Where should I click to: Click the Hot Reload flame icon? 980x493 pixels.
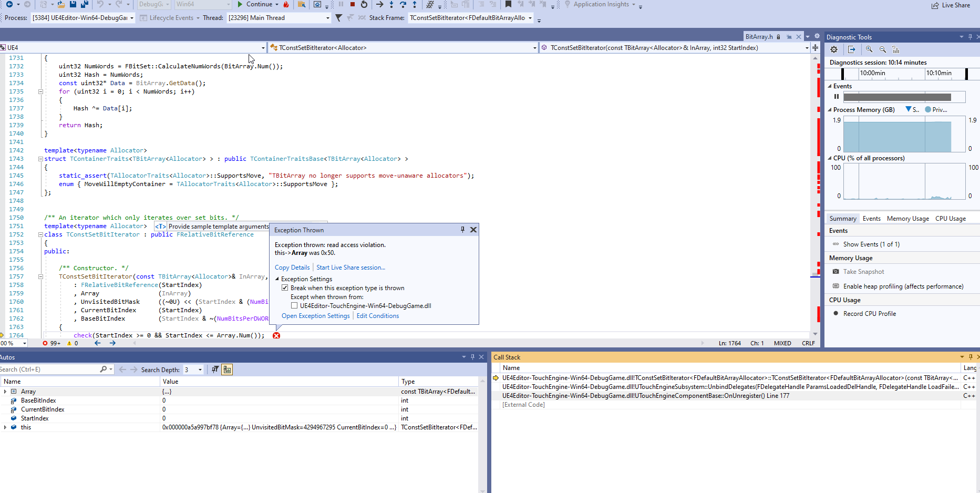coord(286,4)
